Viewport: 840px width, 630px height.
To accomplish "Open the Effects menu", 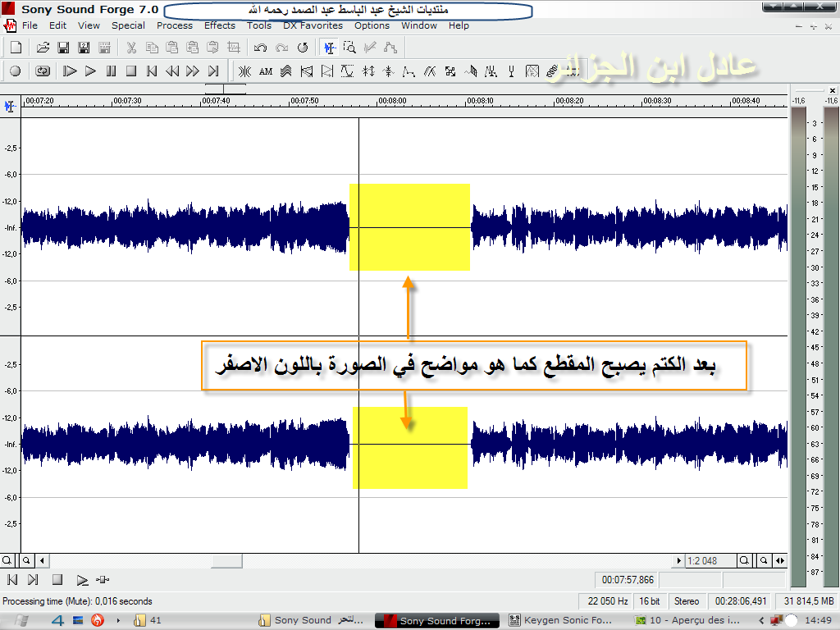I will [x=220, y=25].
